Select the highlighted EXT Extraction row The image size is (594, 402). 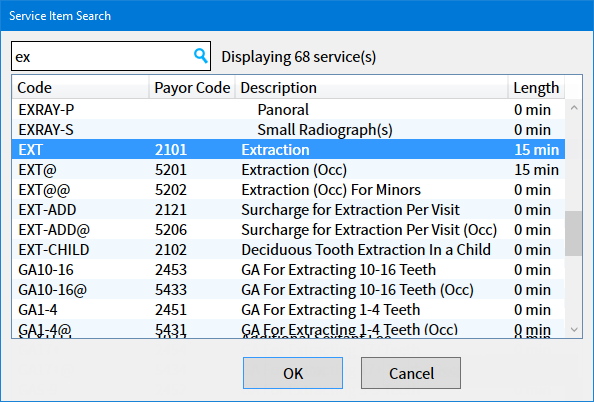(288, 150)
